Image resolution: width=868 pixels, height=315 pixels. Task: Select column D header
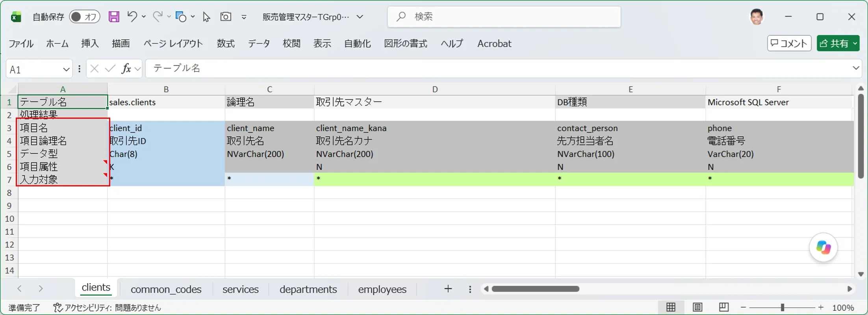click(435, 89)
